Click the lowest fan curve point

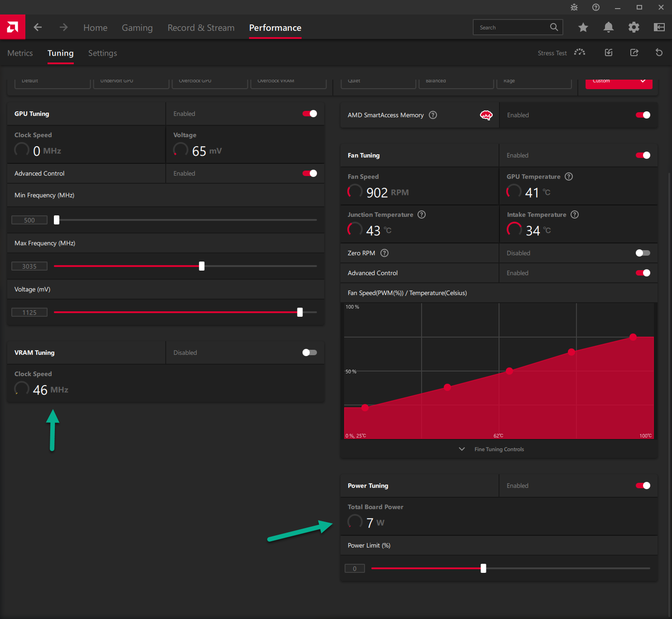365,407
